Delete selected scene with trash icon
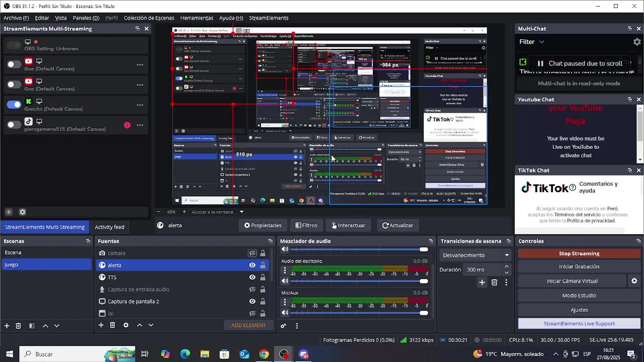Screen dimensions: 644x362 click(18, 326)
